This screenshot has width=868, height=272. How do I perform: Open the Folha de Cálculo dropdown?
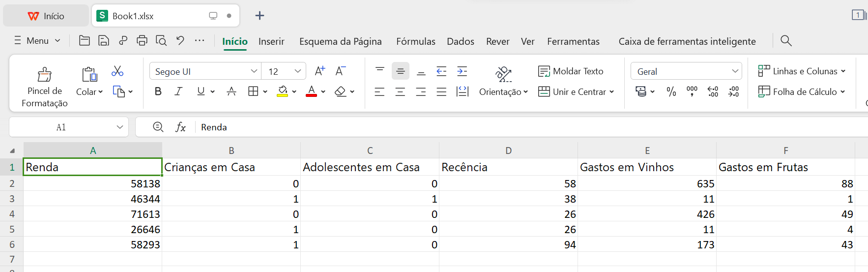(x=802, y=92)
